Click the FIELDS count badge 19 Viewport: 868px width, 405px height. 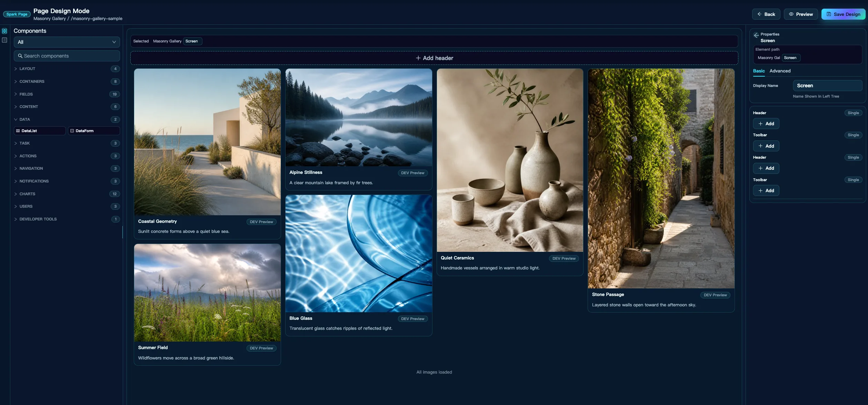[114, 94]
